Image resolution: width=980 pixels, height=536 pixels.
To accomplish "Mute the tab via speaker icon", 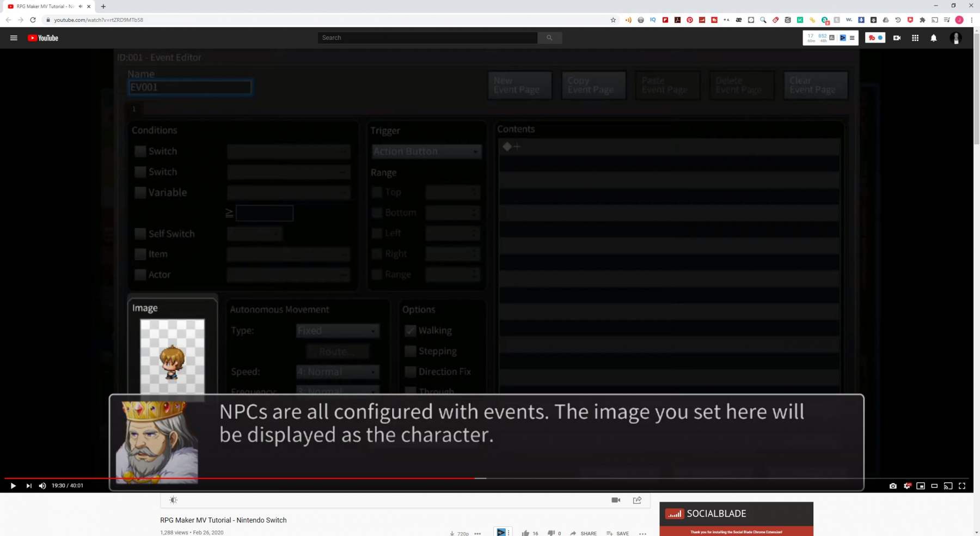I will [81, 7].
